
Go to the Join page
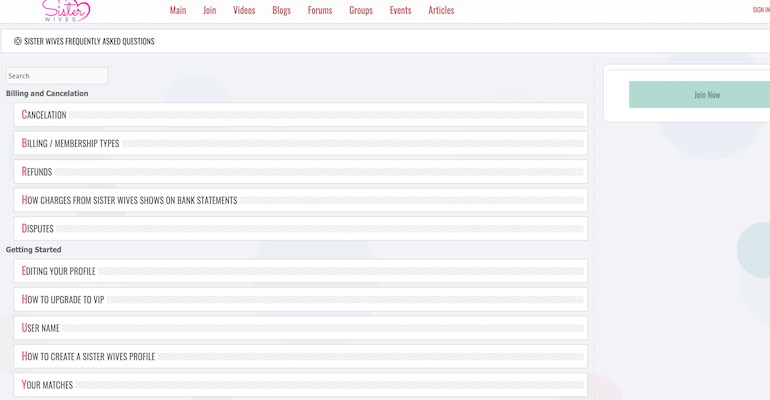pos(209,11)
